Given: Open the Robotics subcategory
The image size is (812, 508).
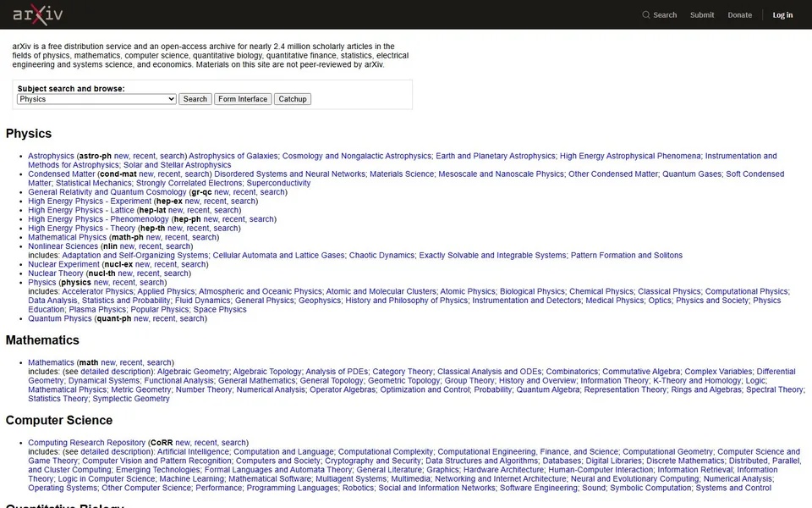Looking at the screenshot, I should pyautogui.click(x=358, y=488).
